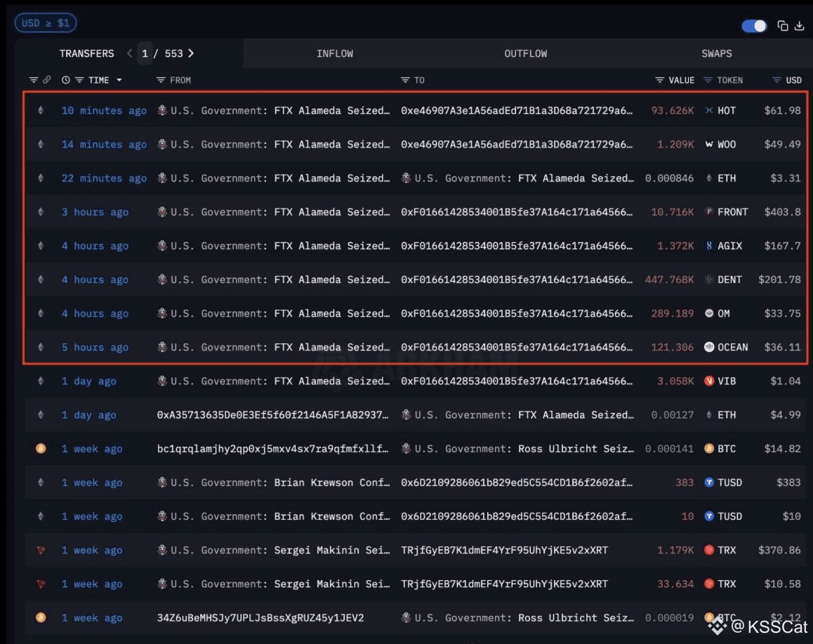The image size is (813, 644).
Task: Click the Tron chain icon on 1.179K TRX row
Action: click(41, 550)
